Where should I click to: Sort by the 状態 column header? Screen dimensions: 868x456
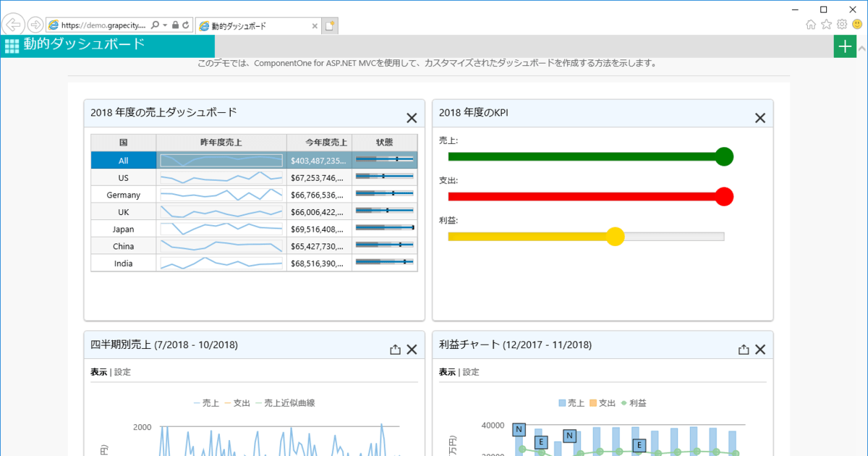click(385, 143)
